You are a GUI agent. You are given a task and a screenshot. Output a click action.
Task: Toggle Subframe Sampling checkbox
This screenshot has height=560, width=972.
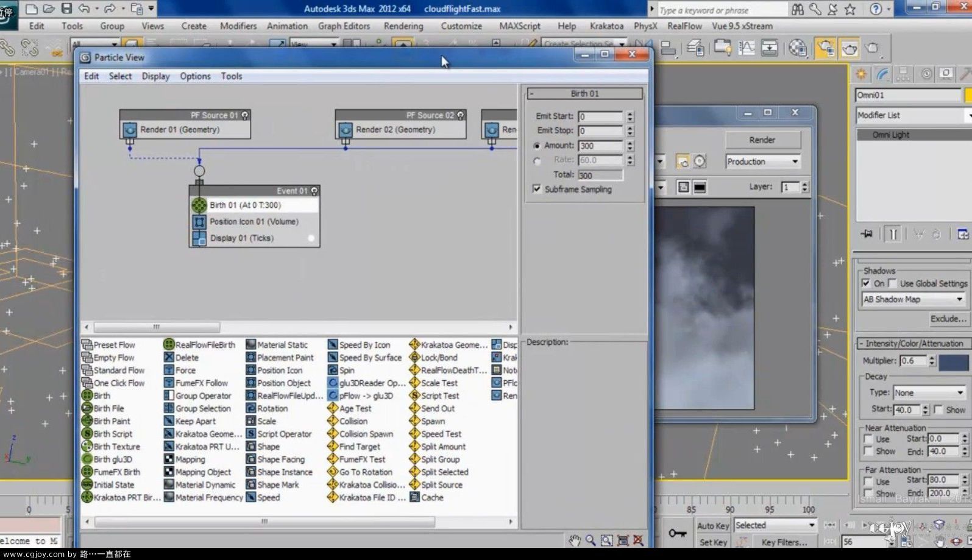click(x=537, y=189)
